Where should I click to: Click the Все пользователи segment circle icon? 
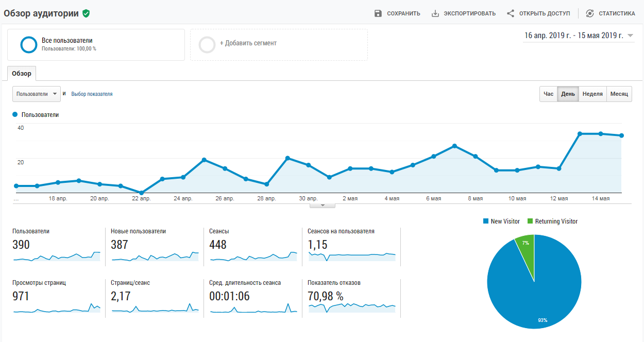tap(28, 45)
